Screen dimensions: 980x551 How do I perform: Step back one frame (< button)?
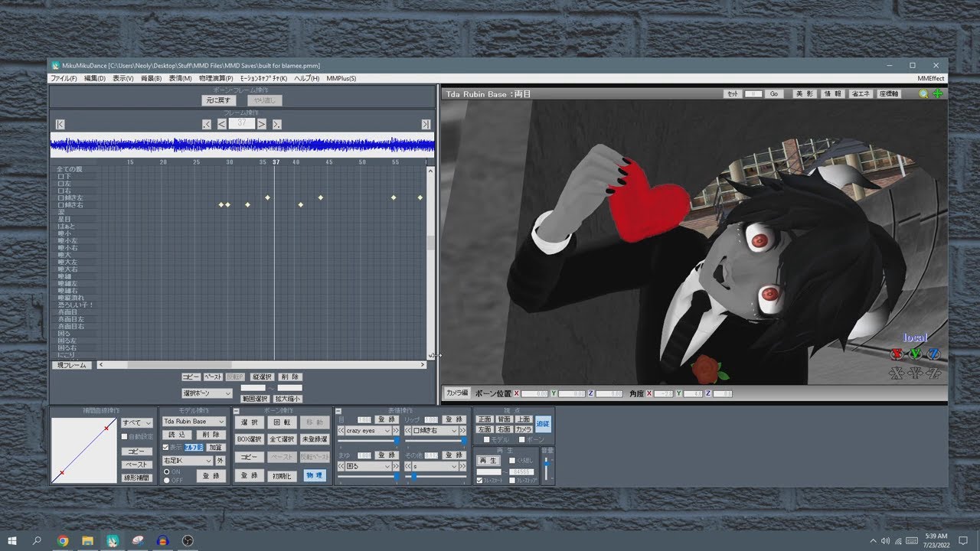click(221, 124)
